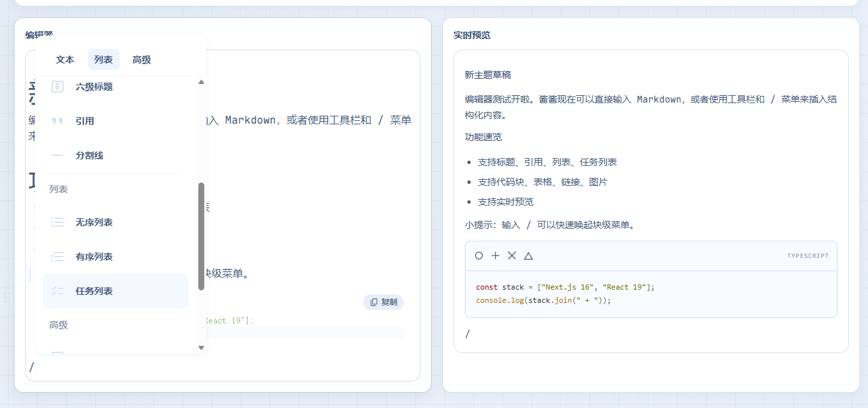Click the block menu scrollbar up arrow
The width and height of the screenshot is (868, 408).
[x=202, y=82]
